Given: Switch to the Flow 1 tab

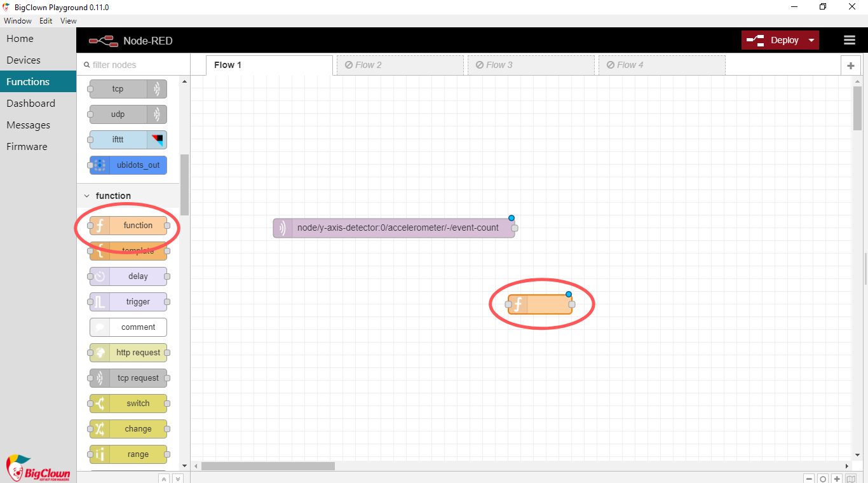Looking at the screenshot, I should tap(269, 65).
